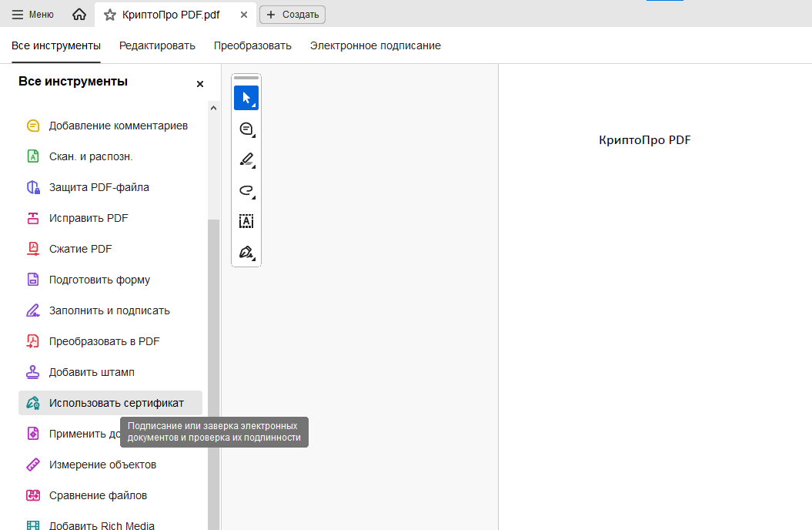Switch to the Редактировать tab
The width and height of the screenshot is (812, 530).
click(157, 45)
